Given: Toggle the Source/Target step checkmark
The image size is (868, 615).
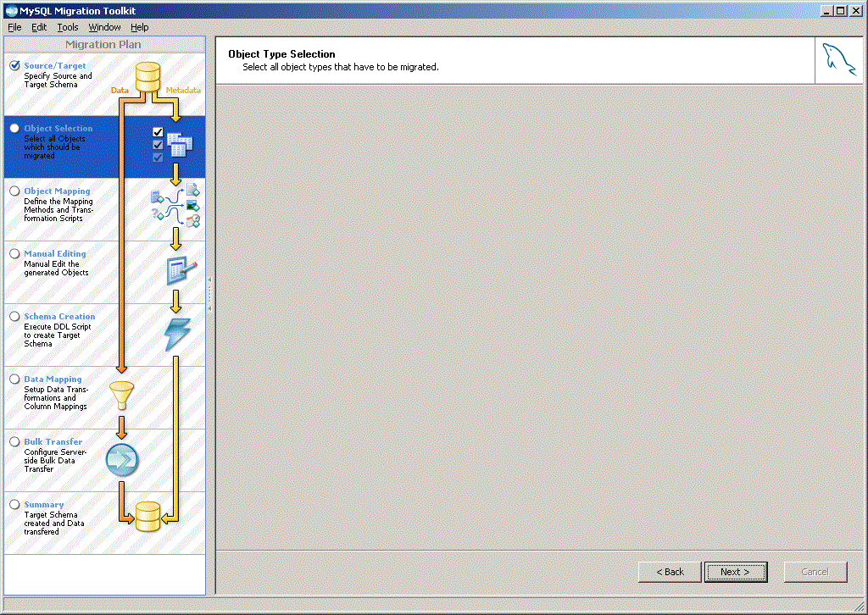Looking at the screenshot, I should click(14, 65).
